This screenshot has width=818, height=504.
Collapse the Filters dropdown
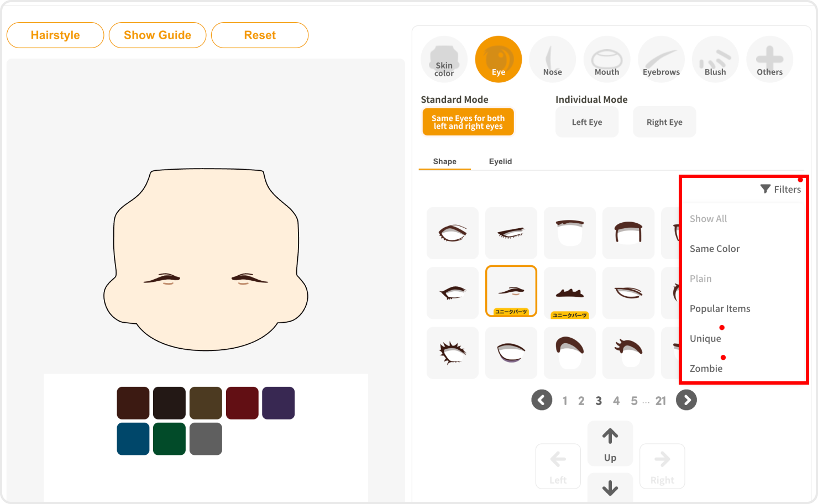(780, 190)
